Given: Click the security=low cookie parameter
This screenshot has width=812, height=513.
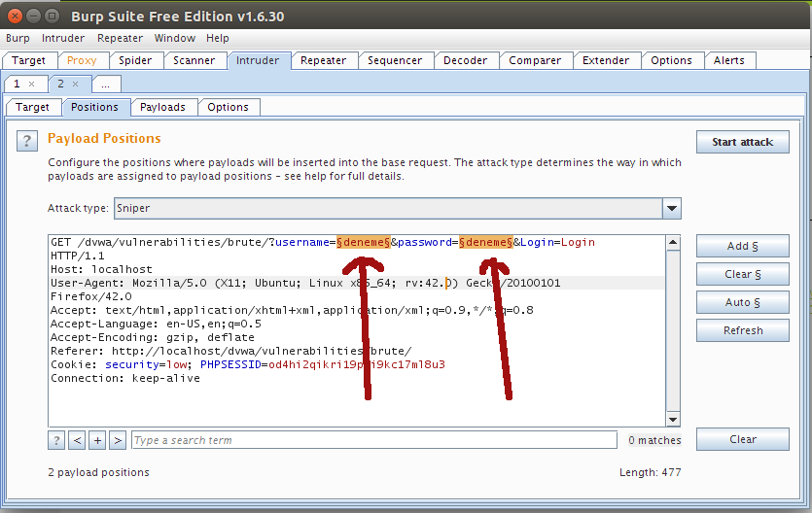Looking at the screenshot, I should (x=147, y=364).
